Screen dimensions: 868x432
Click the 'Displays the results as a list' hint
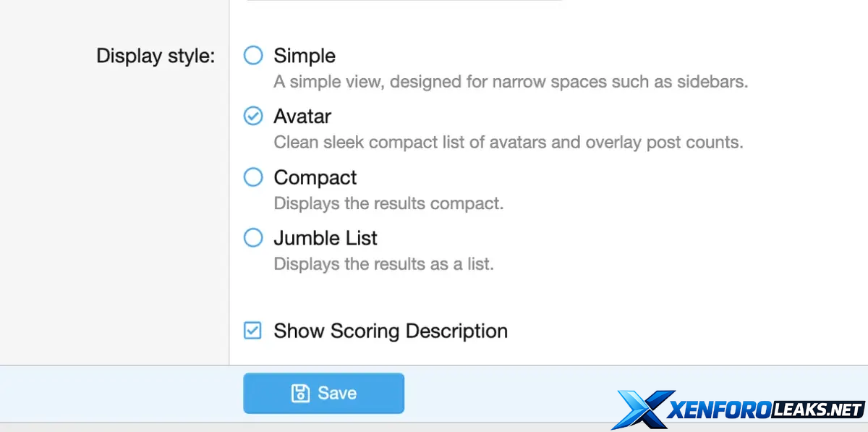tap(383, 264)
